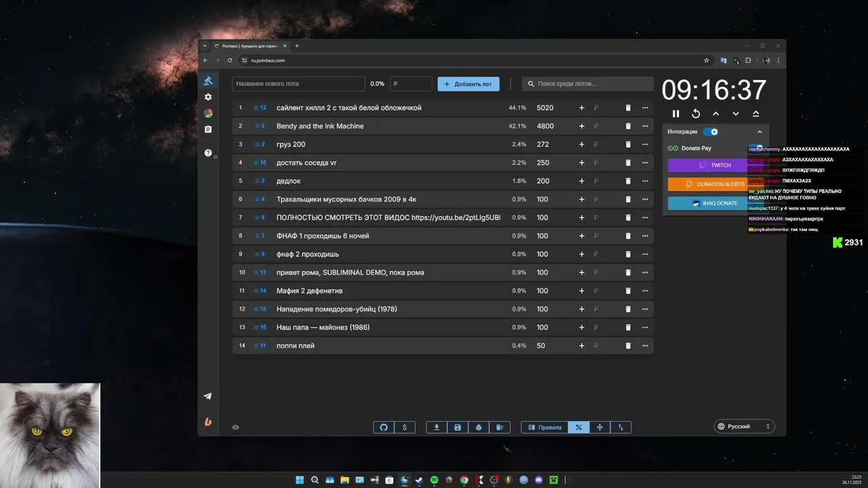Open the auction hammer page in sidebar
The height and width of the screenshot is (488, 868).
coord(208,81)
